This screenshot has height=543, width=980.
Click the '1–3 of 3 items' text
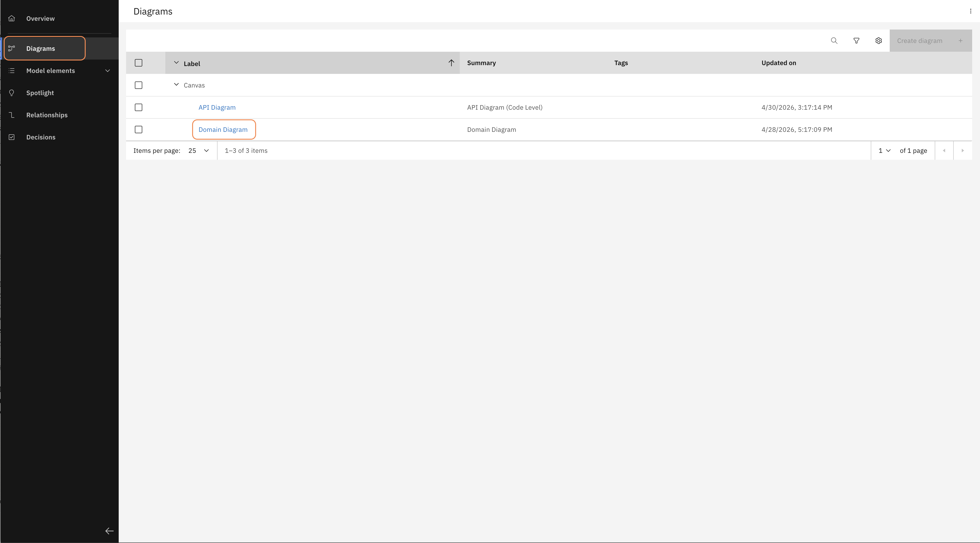tap(246, 151)
